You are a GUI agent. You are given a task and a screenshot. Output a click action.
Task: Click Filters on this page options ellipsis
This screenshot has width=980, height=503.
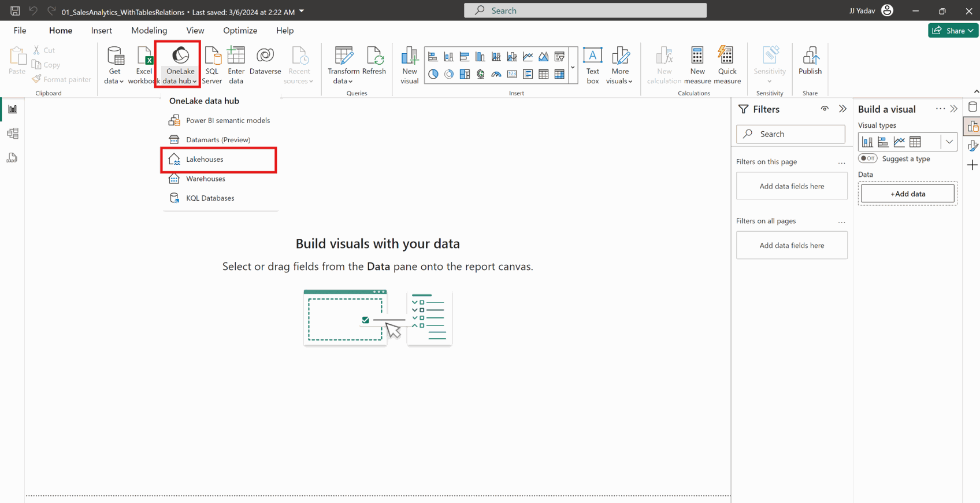point(841,163)
